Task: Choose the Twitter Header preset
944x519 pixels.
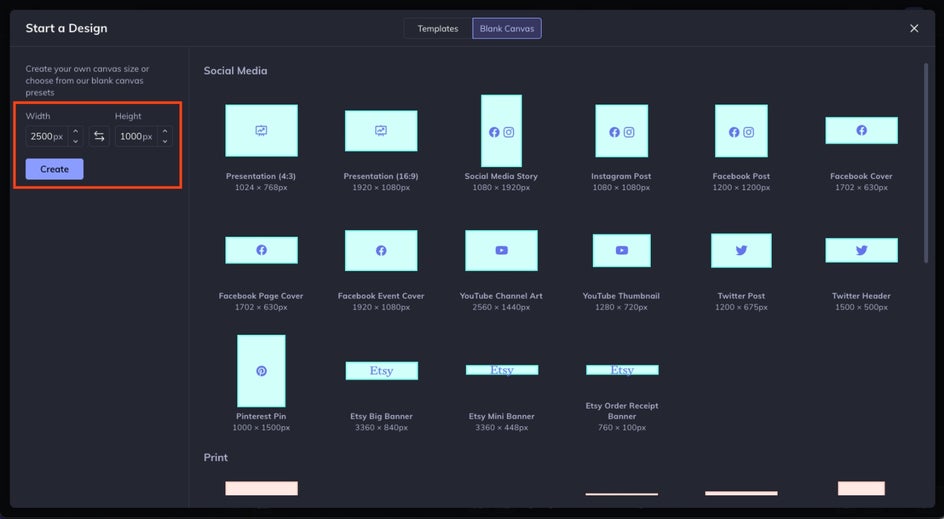Action: (861, 250)
